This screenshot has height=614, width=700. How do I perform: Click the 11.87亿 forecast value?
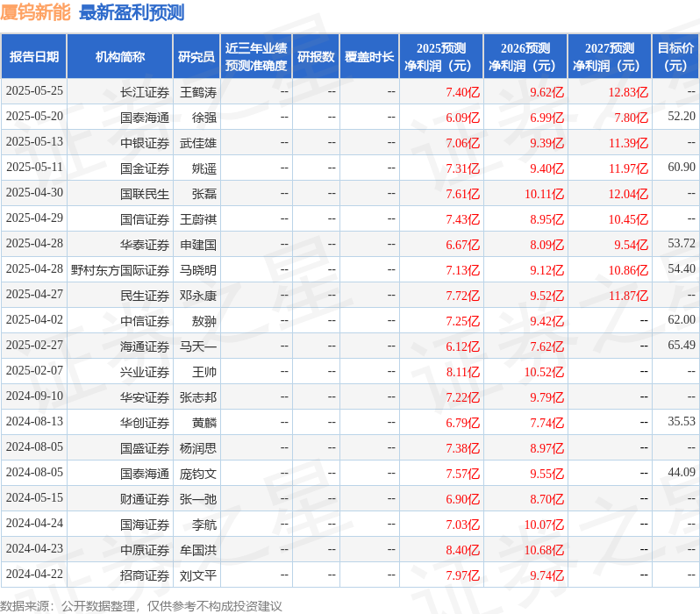click(x=628, y=296)
